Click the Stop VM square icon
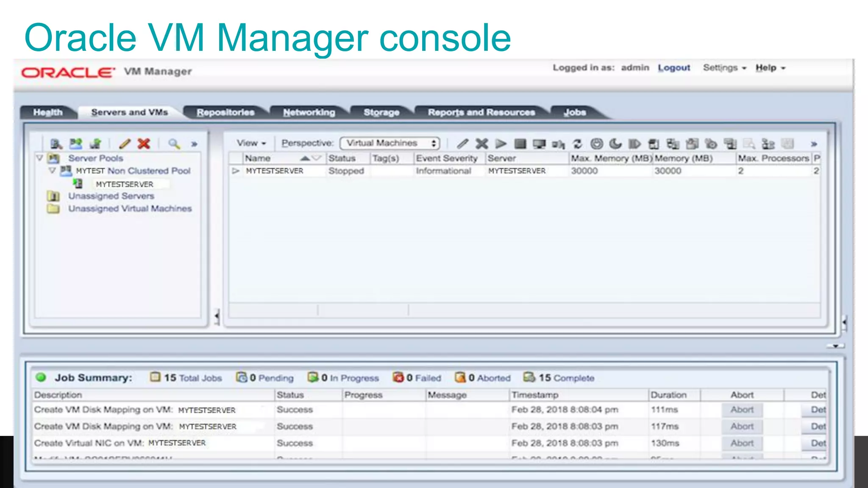Image resolution: width=868 pixels, height=488 pixels. 520,144
